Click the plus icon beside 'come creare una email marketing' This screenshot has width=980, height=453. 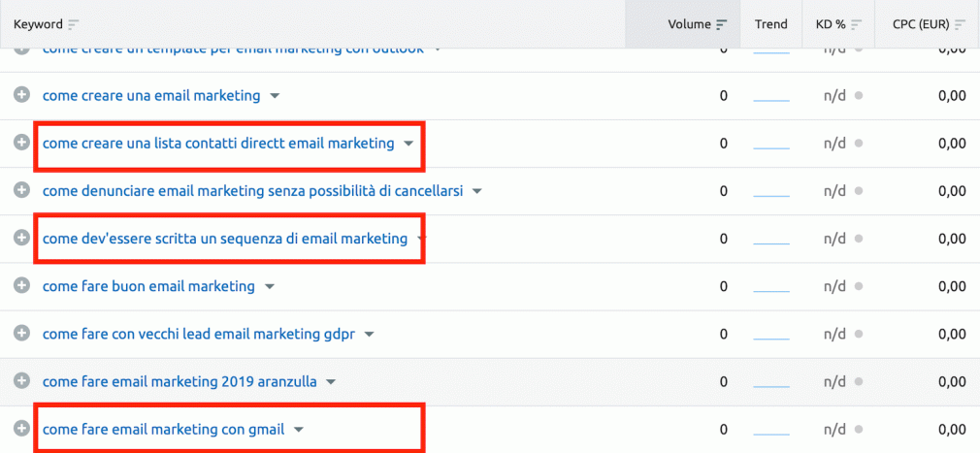pos(22,96)
